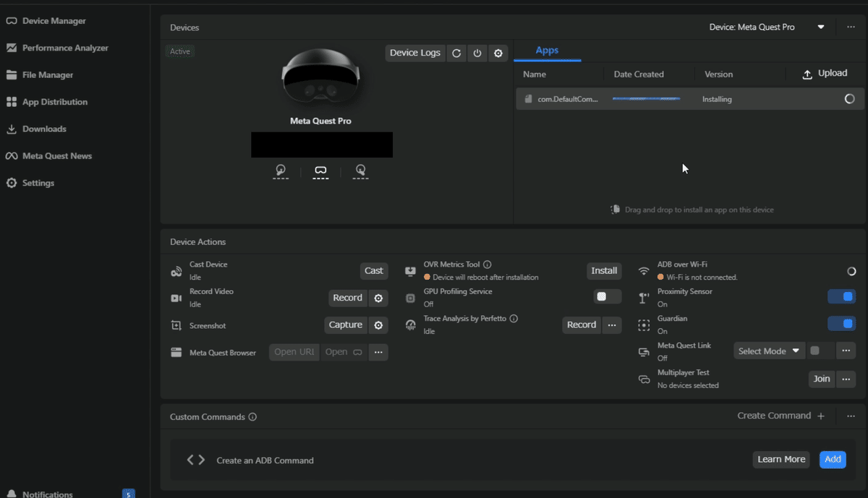Click the Open in headset button
This screenshot has width=868, height=498.
coord(344,352)
